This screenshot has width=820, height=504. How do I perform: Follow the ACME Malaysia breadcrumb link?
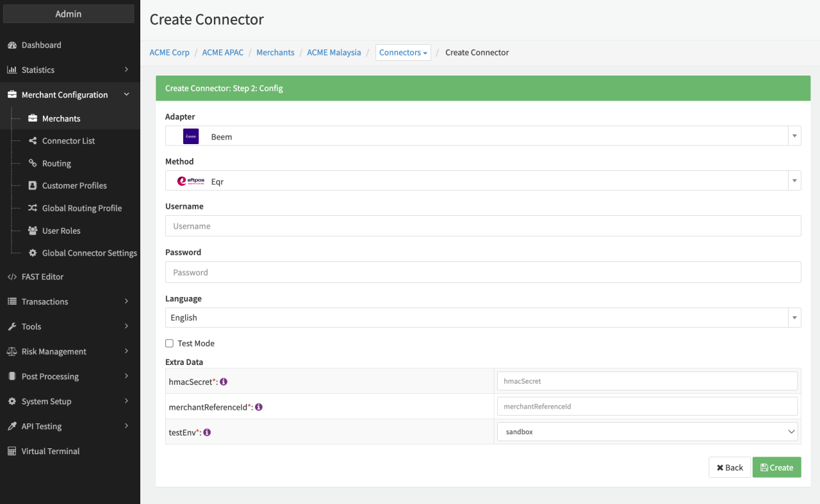click(334, 53)
